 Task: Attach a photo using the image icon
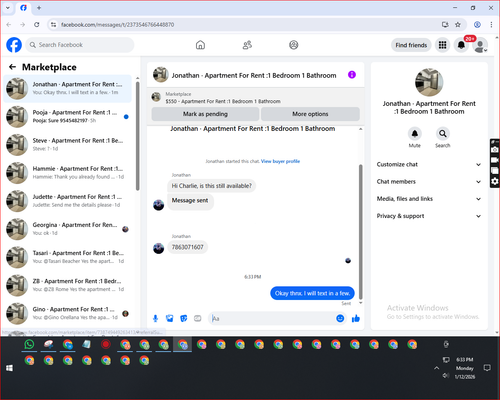click(170, 318)
